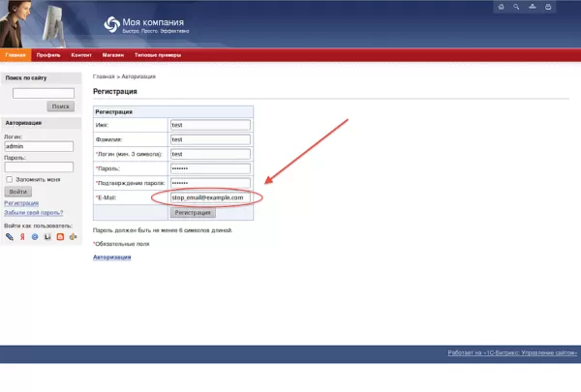Toggle the Запомнить меня checkbox

10,179
